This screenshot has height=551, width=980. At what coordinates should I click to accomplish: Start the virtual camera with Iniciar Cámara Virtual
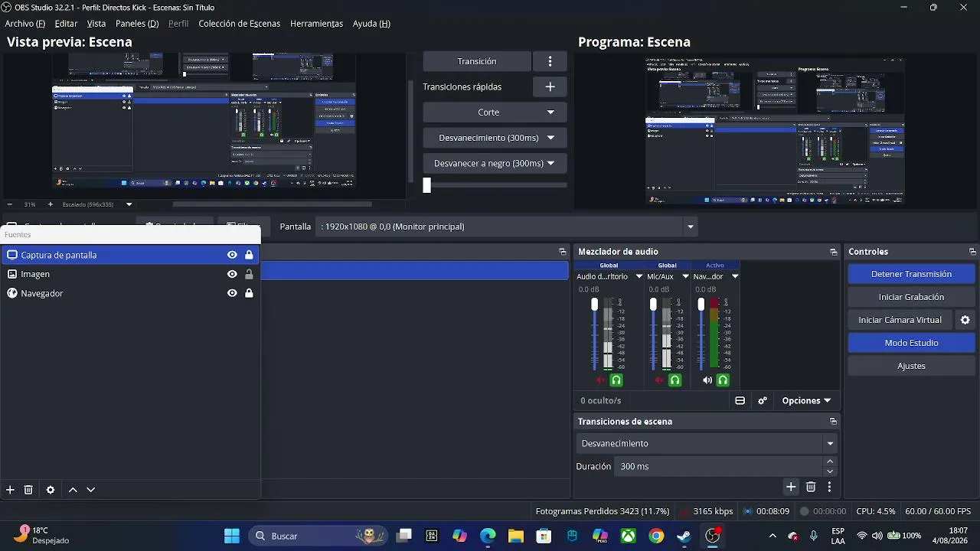point(900,320)
